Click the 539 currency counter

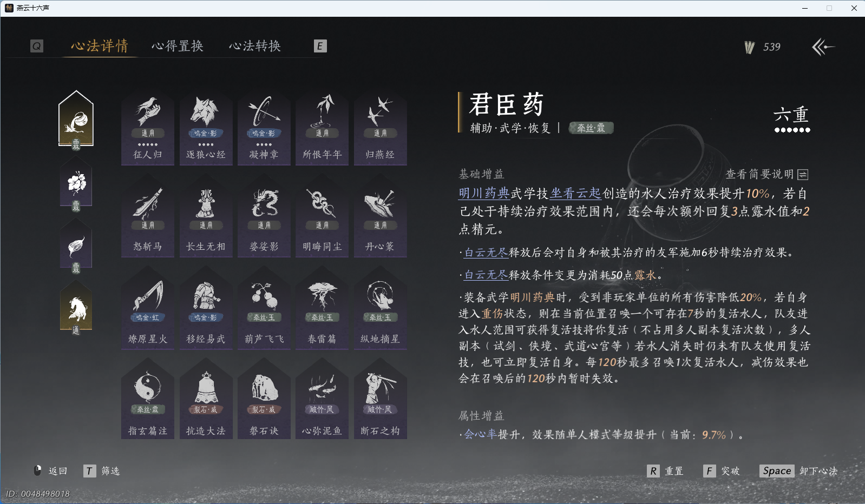(763, 47)
